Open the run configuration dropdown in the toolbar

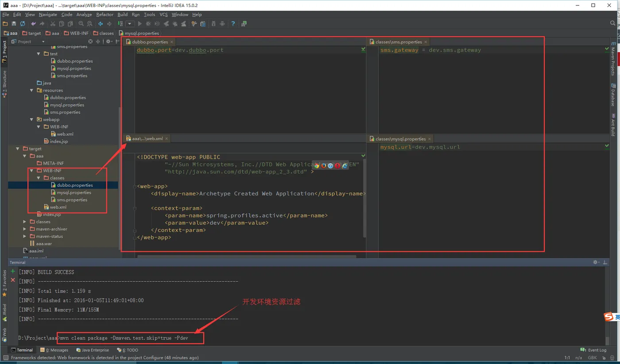point(130,24)
